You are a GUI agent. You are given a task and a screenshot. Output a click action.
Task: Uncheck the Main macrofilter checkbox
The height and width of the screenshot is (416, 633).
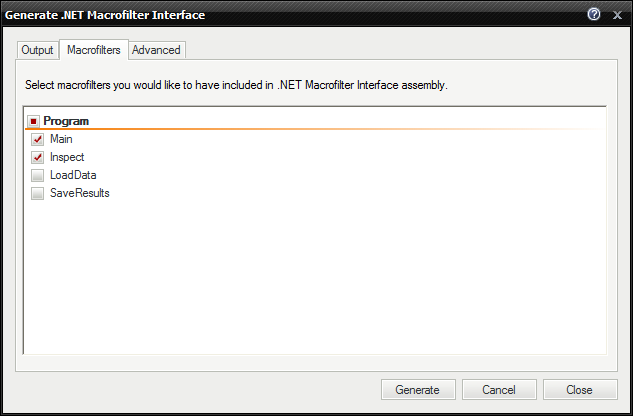coord(38,140)
